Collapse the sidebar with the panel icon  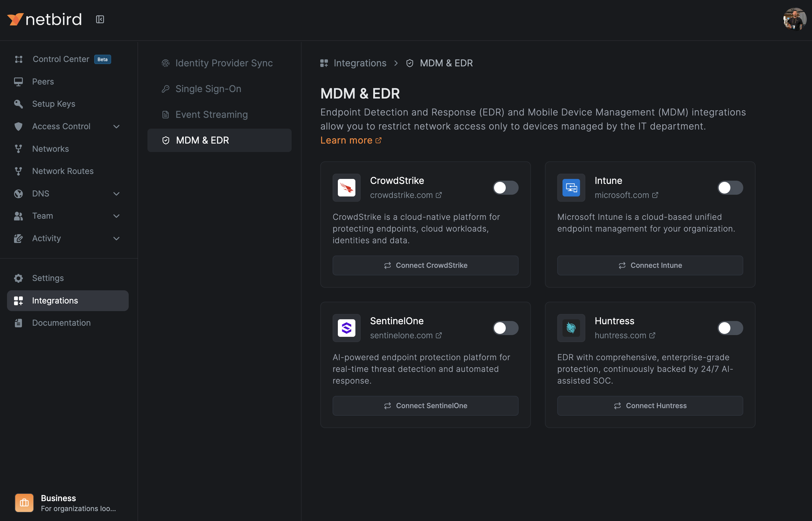[100, 19]
